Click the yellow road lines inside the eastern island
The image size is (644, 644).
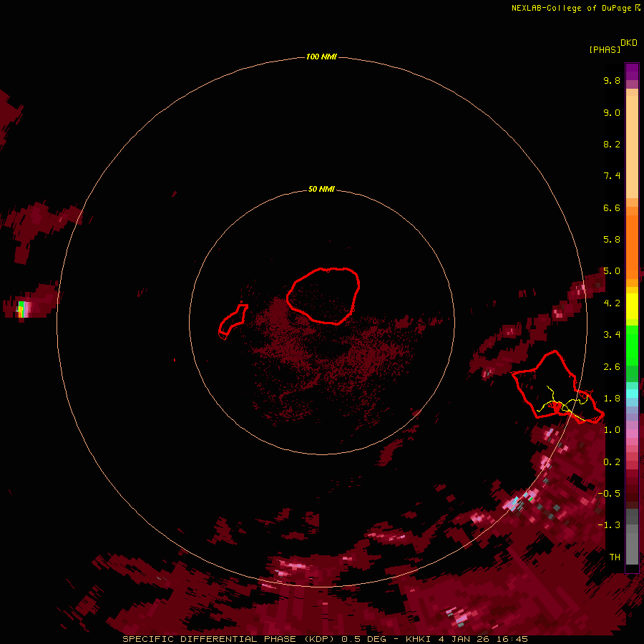560,402
